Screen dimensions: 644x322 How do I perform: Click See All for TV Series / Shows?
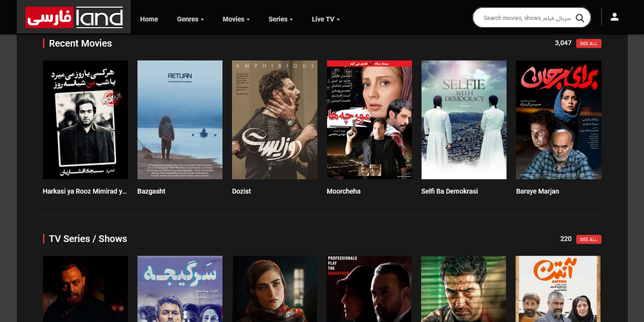(589, 240)
